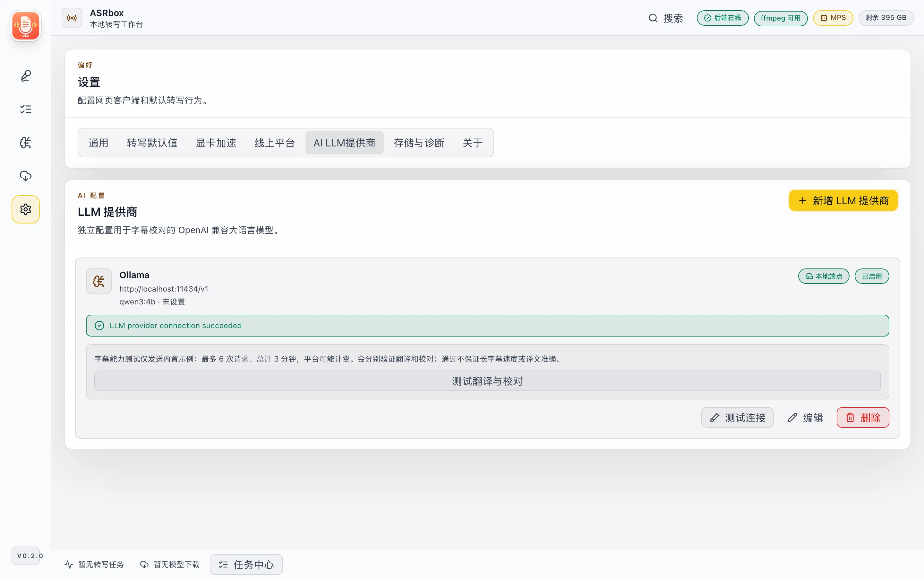Click the cloud download icon in status bar

pyautogui.click(x=144, y=564)
